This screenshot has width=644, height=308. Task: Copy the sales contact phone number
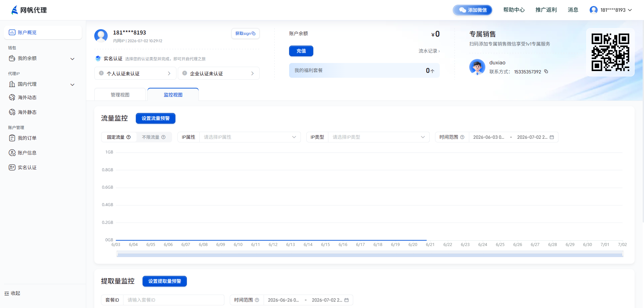(546, 71)
